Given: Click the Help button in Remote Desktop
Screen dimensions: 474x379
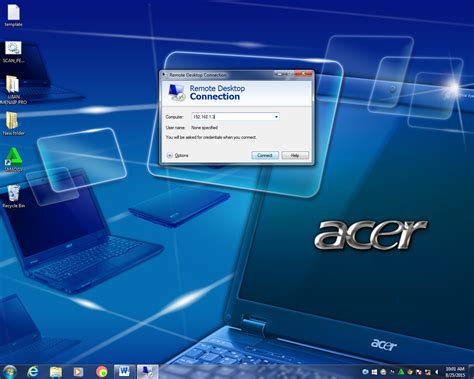Looking at the screenshot, I should pyautogui.click(x=295, y=155).
